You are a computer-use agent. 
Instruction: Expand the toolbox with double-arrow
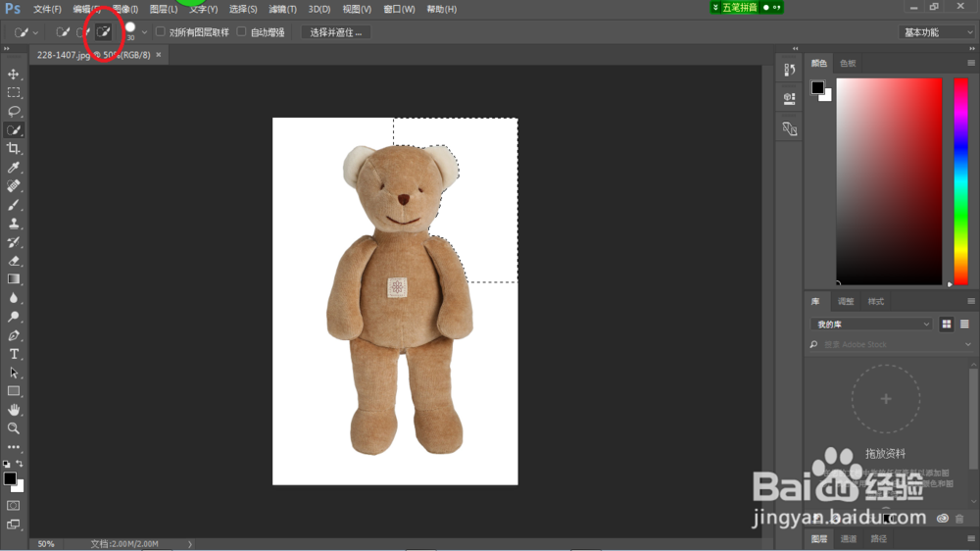7,48
